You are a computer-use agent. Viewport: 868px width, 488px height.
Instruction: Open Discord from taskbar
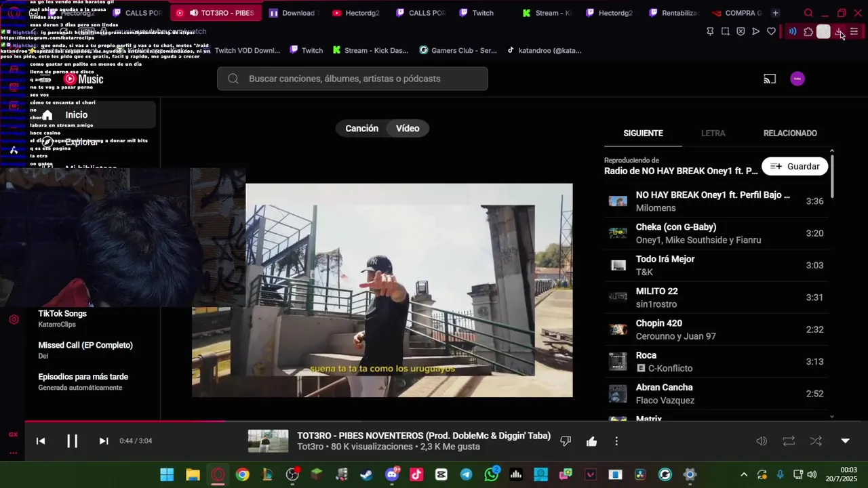pyautogui.click(x=391, y=474)
